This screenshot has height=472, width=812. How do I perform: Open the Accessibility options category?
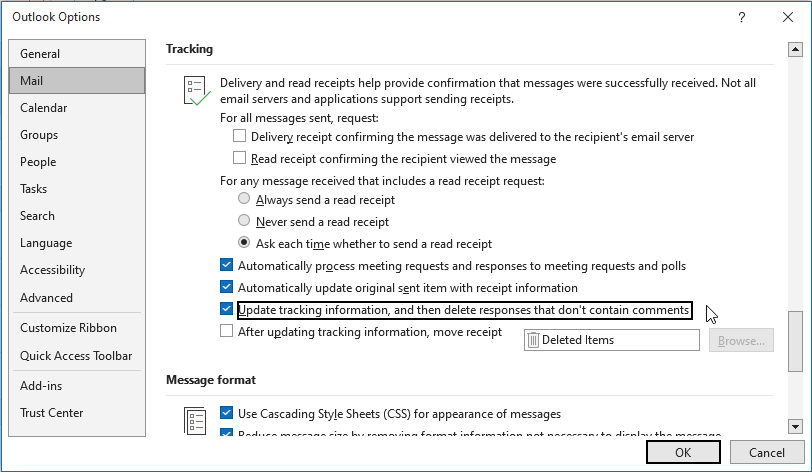[77, 270]
